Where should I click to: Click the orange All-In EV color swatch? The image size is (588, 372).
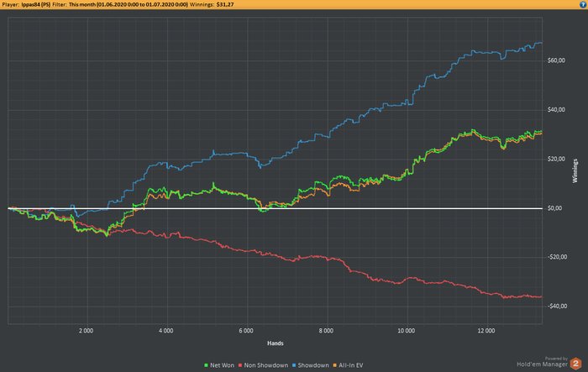coord(335,365)
